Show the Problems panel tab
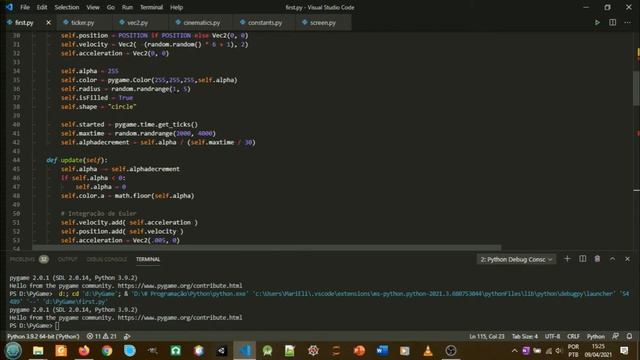The image size is (640, 360). click(x=29, y=259)
